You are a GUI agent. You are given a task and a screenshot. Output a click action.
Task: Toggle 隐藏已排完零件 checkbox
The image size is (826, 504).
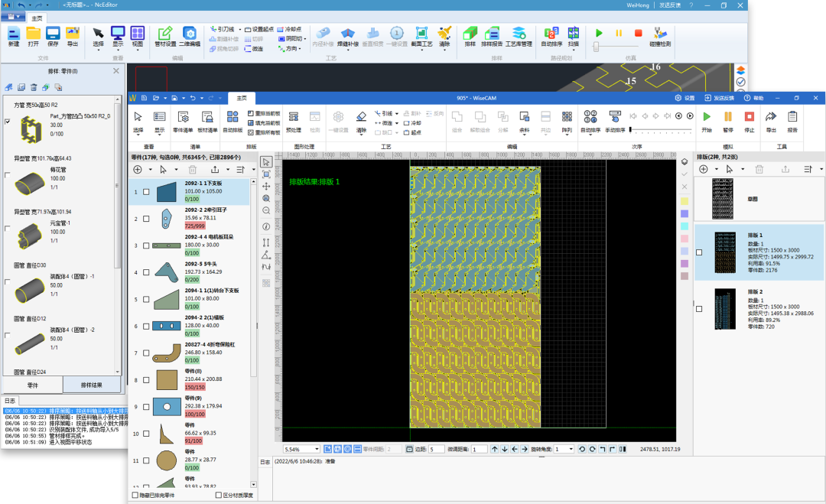(x=135, y=495)
